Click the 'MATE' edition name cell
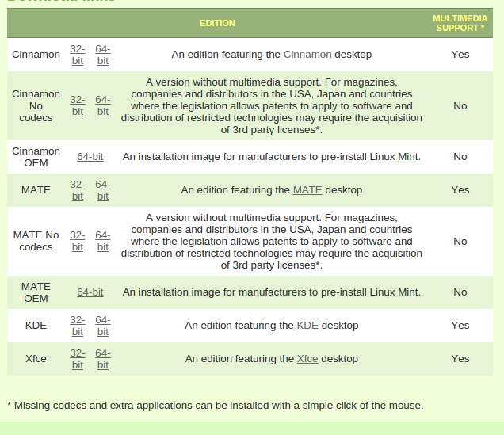The image size is (504, 435). (x=36, y=190)
